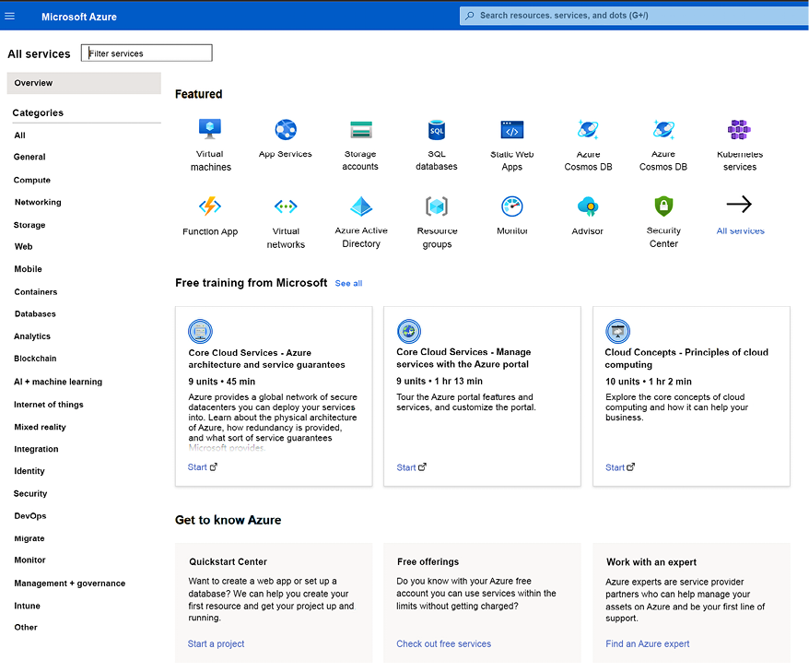
Task: Select the Databases category
Action: (x=35, y=313)
